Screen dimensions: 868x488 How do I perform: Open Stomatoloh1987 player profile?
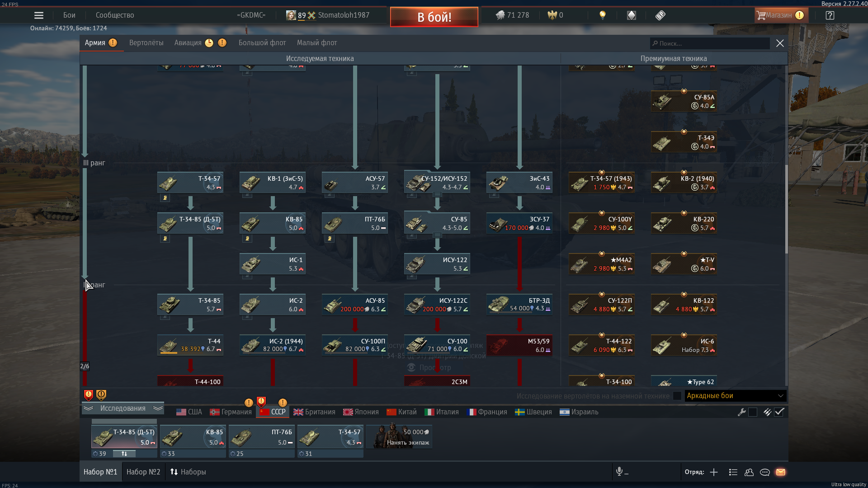click(x=344, y=15)
